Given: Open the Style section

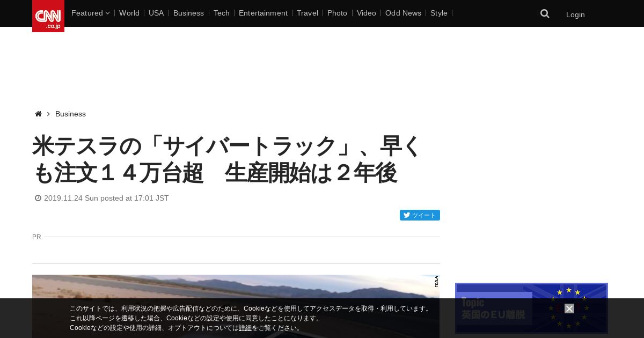Looking at the screenshot, I should [439, 13].
